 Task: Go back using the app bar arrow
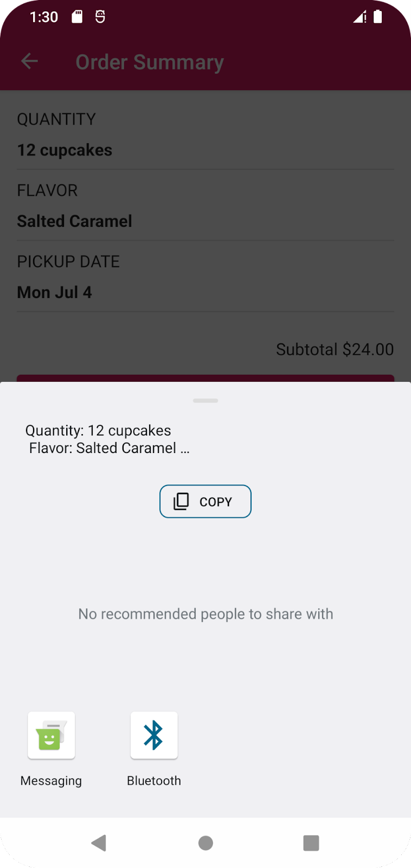coord(29,61)
